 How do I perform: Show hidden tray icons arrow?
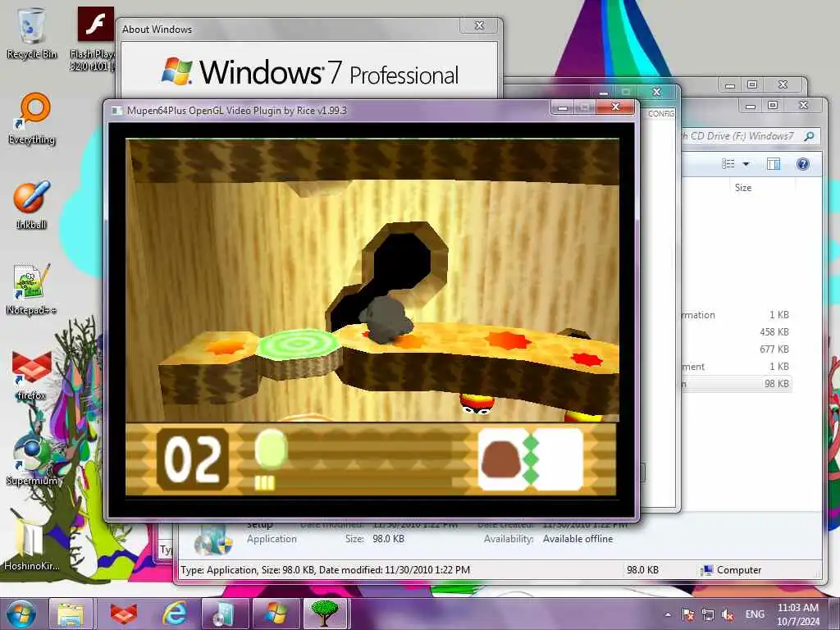pyautogui.click(x=668, y=614)
